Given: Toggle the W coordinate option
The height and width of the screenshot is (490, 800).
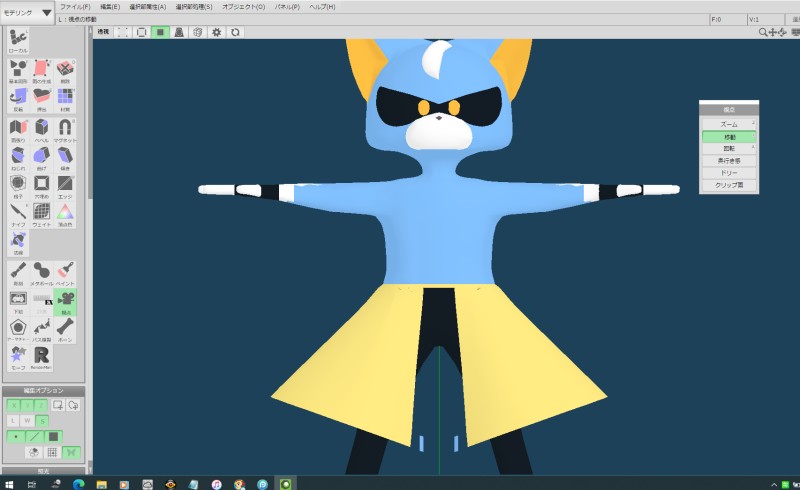Looking at the screenshot, I should pyautogui.click(x=27, y=421).
